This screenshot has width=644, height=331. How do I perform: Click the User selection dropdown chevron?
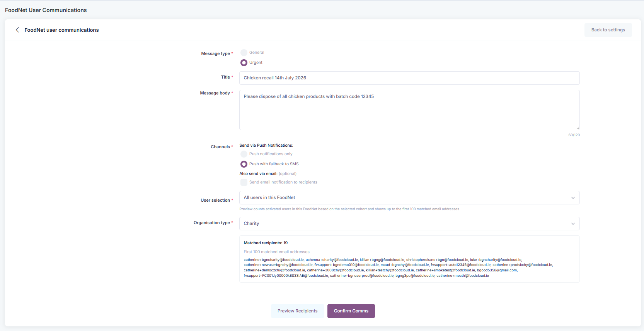click(573, 198)
